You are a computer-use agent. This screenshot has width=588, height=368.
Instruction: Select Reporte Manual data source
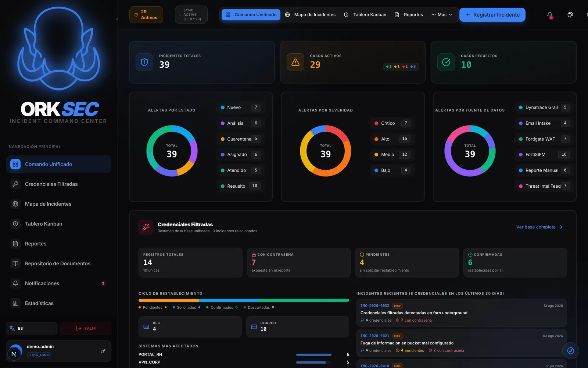[544, 170]
